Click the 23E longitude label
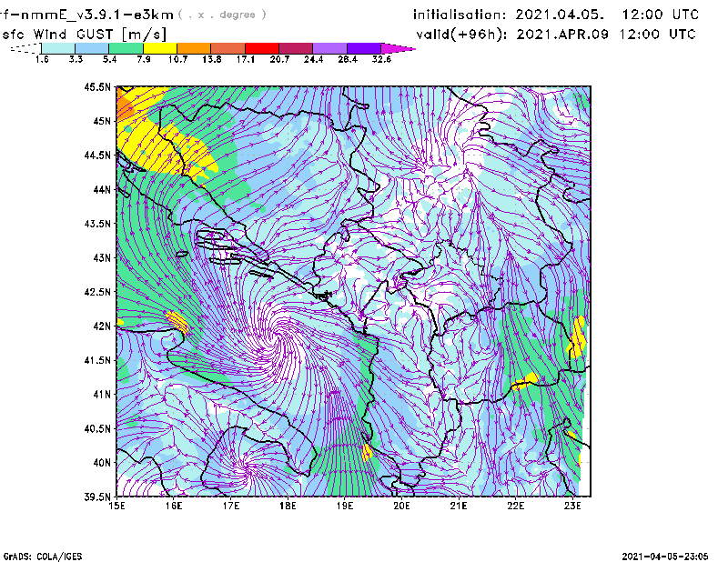728x562 pixels. (572, 506)
